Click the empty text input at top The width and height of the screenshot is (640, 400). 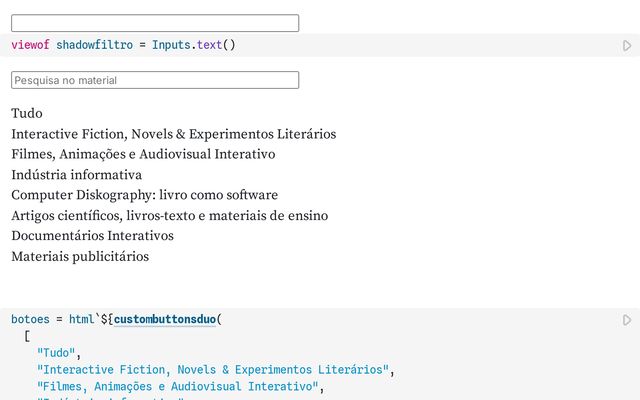coord(155,23)
